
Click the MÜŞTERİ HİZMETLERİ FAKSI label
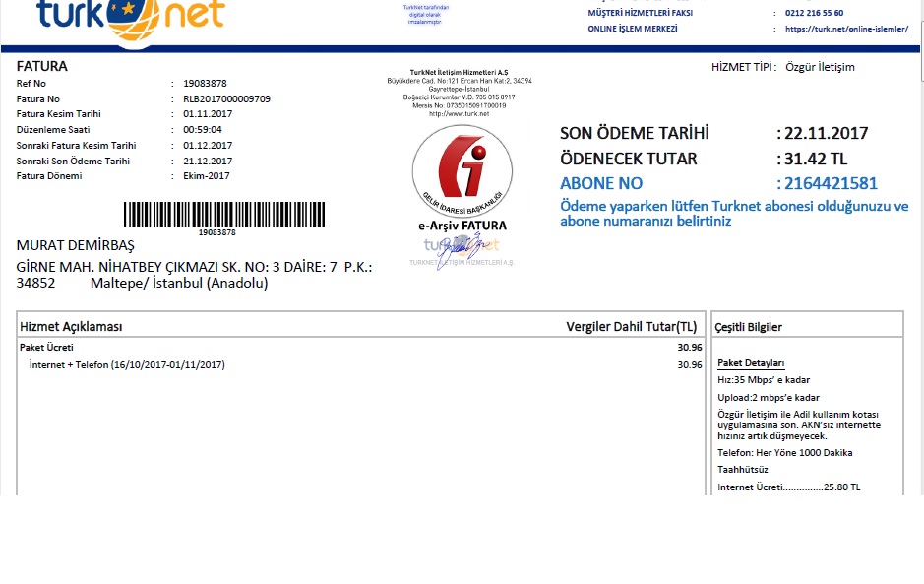640,13
